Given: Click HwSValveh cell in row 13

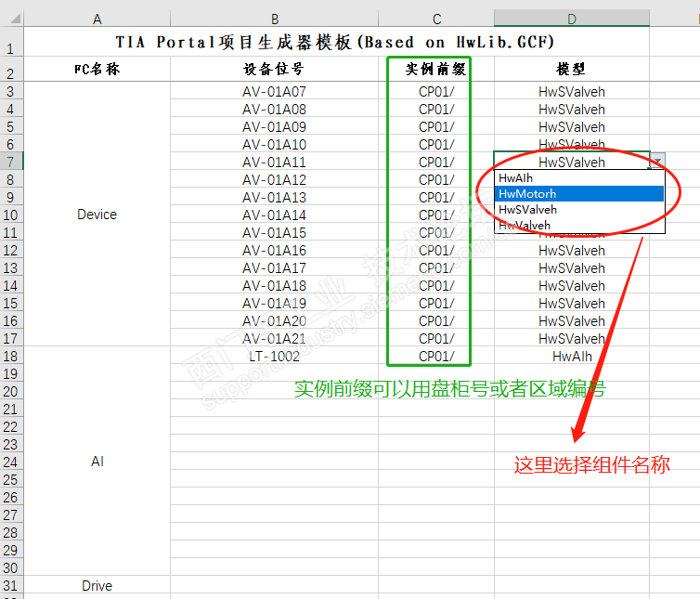Looking at the screenshot, I should tap(572, 267).
